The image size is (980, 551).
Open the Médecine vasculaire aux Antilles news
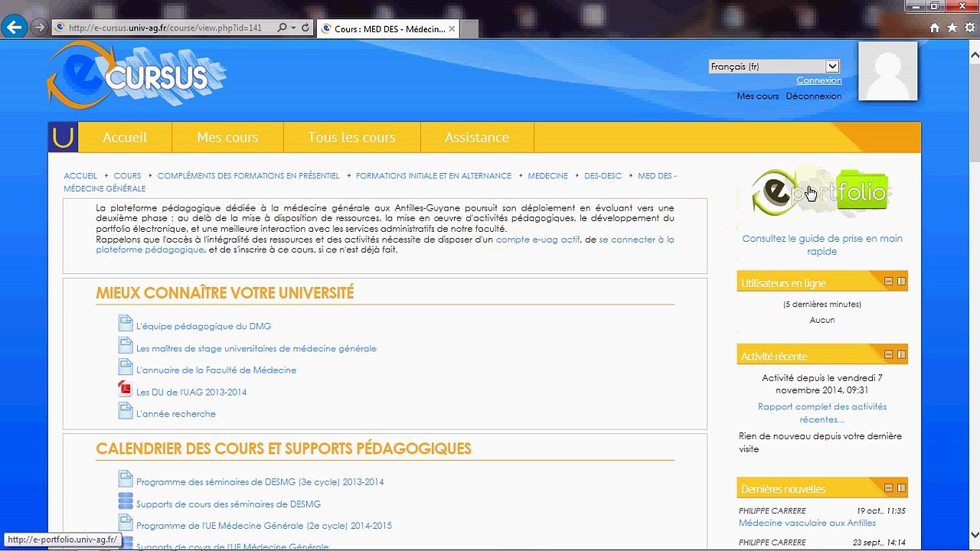coord(807,523)
